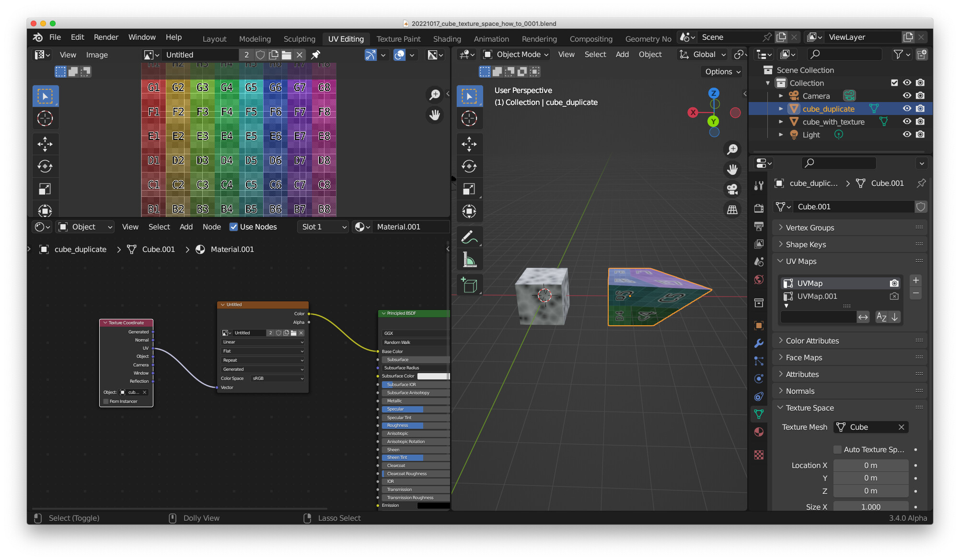The image size is (960, 560).
Task: Hide cube_with_texture in the viewport
Action: click(906, 121)
